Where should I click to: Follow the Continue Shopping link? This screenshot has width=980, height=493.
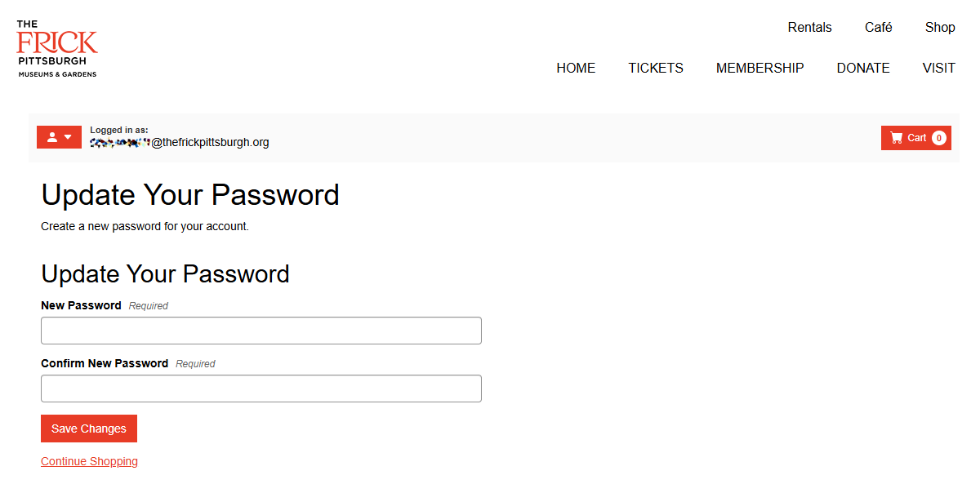(x=89, y=461)
